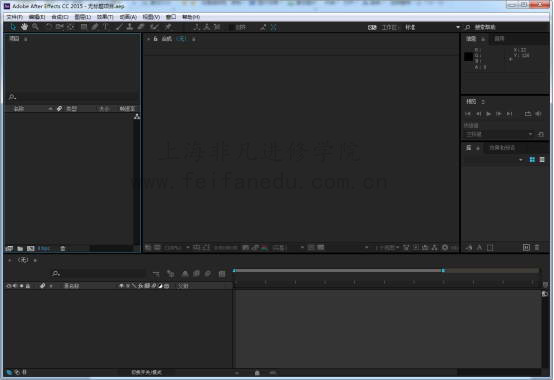Toggle Frame Blending switch in timeline
Screen dimensions: 554x380
196,274
